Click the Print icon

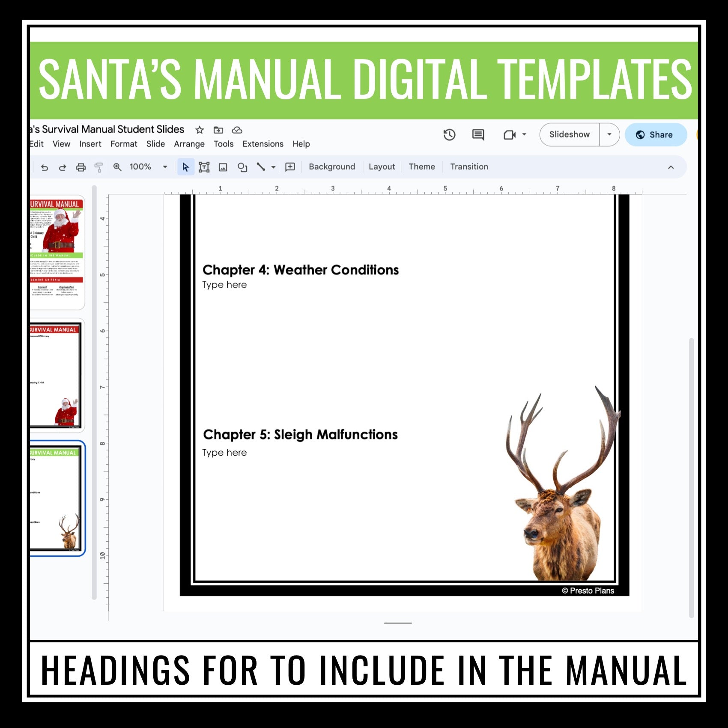tap(81, 167)
